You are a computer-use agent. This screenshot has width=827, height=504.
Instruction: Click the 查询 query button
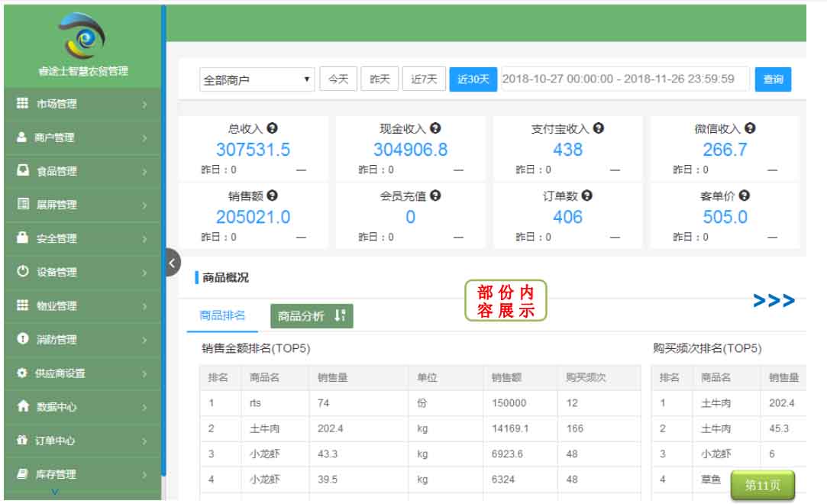click(x=773, y=79)
